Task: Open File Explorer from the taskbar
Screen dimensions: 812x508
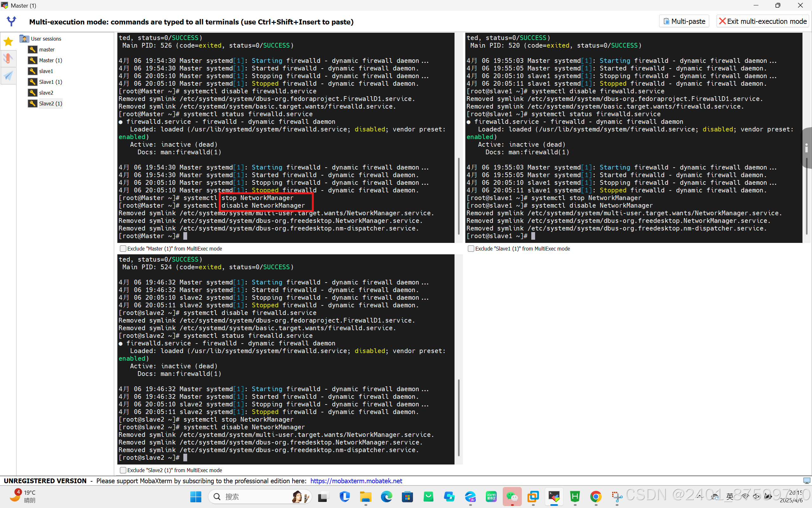Action: (x=366, y=497)
